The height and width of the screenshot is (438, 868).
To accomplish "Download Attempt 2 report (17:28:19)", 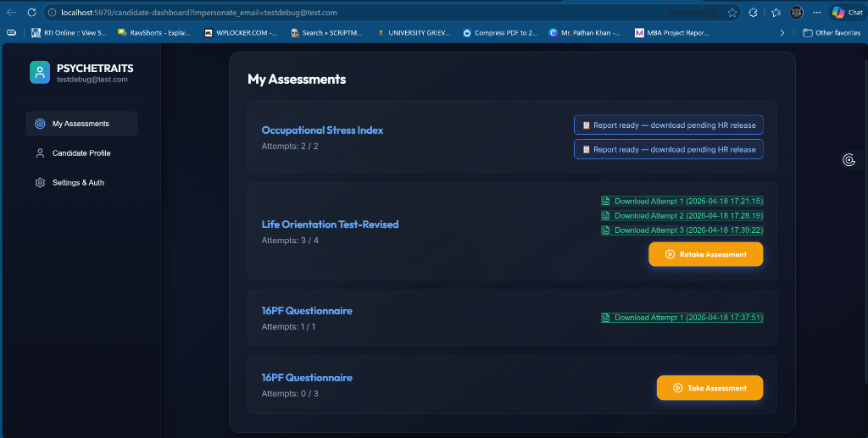I will (682, 216).
